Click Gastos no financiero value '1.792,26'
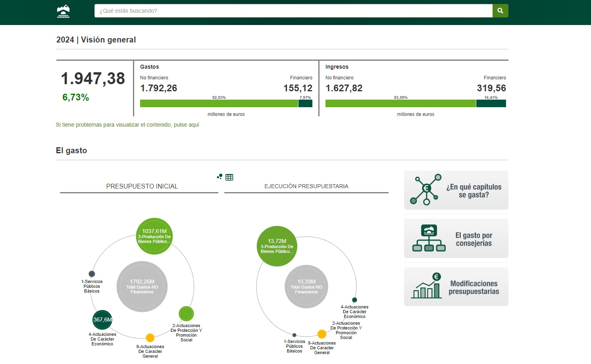 159,88
